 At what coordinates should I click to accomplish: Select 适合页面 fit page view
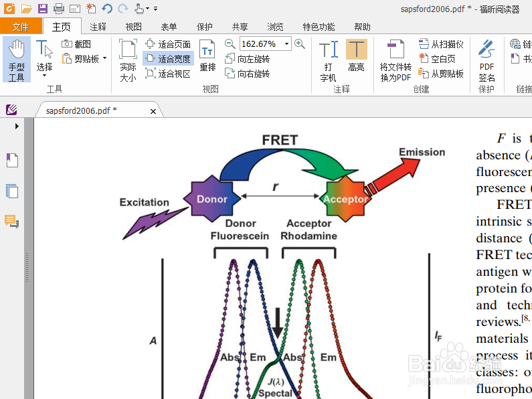168,44
